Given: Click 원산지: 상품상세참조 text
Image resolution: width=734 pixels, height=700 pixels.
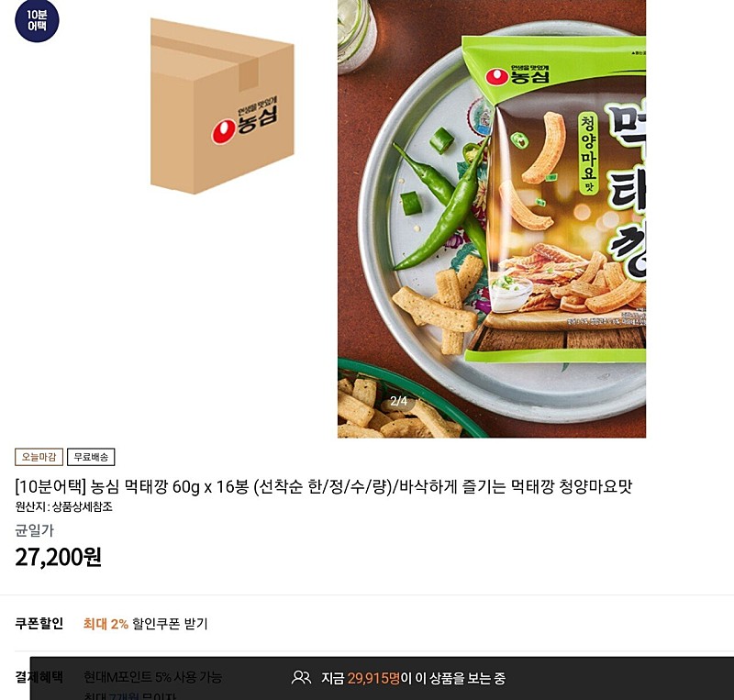Looking at the screenshot, I should [63, 507].
